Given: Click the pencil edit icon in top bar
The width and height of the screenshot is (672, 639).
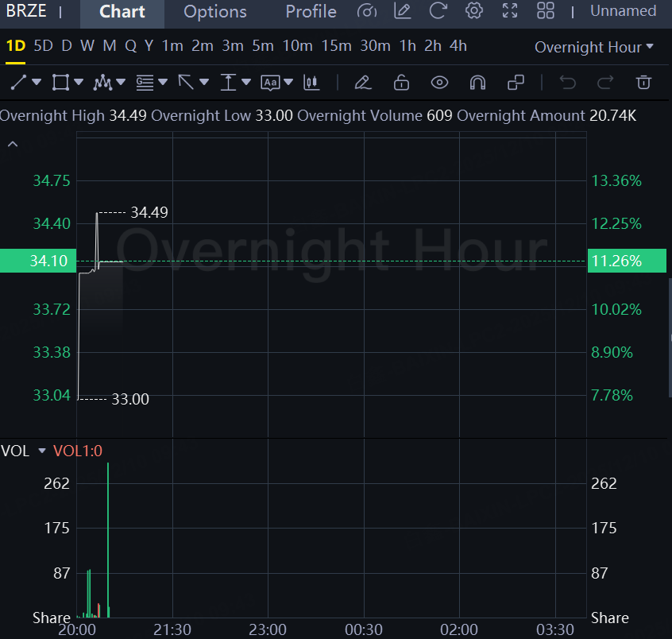Looking at the screenshot, I should point(402,11).
